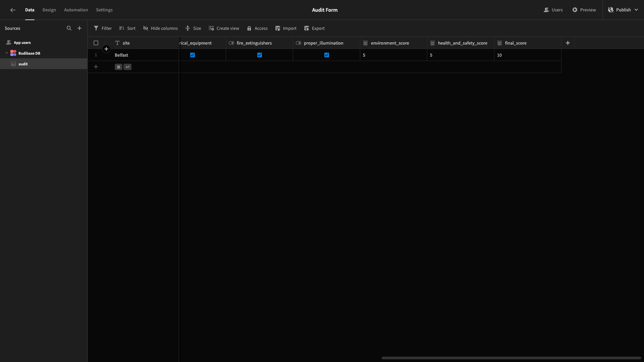Click the Belfast site cell
This screenshot has height=362, width=644.
[x=145, y=55]
